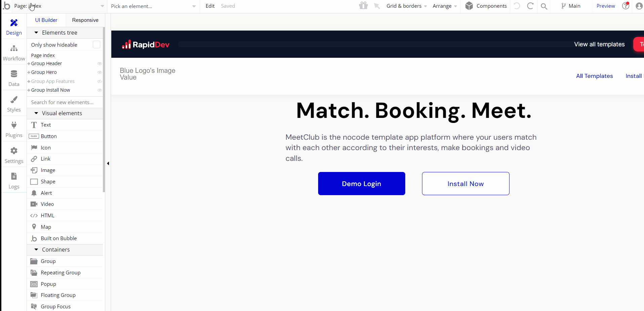Click the Demo Login button
Image resolution: width=644 pixels, height=311 pixels.
click(362, 184)
